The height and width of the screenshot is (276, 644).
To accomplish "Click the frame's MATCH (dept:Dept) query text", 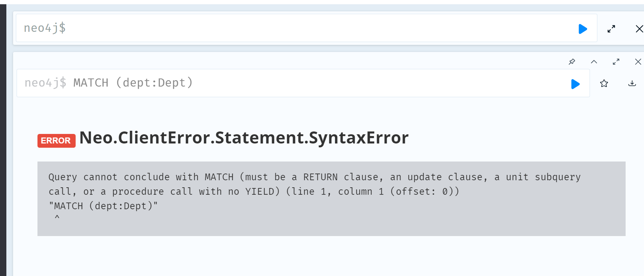I will pyautogui.click(x=133, y=83).
